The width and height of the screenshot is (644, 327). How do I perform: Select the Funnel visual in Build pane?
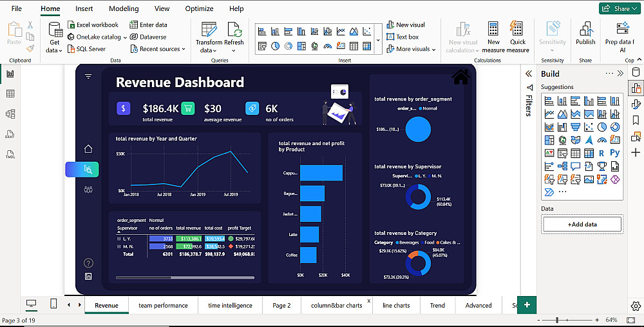click(575, 126)
